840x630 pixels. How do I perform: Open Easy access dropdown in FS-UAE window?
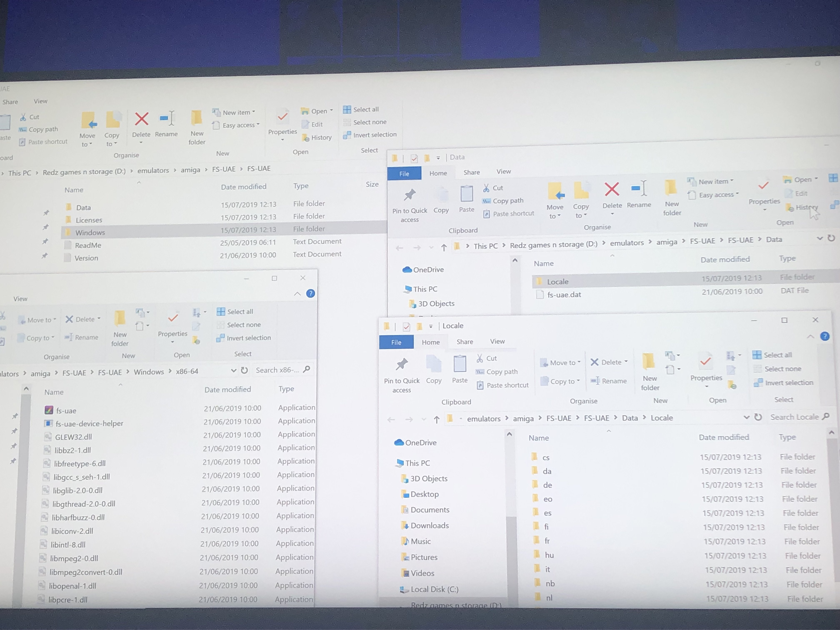236,125
